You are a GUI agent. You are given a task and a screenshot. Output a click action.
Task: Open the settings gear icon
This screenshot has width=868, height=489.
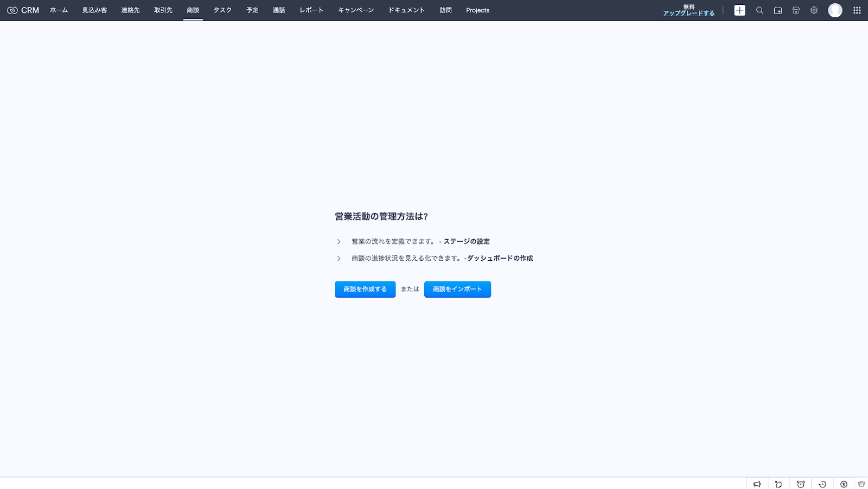click(814, 10)
